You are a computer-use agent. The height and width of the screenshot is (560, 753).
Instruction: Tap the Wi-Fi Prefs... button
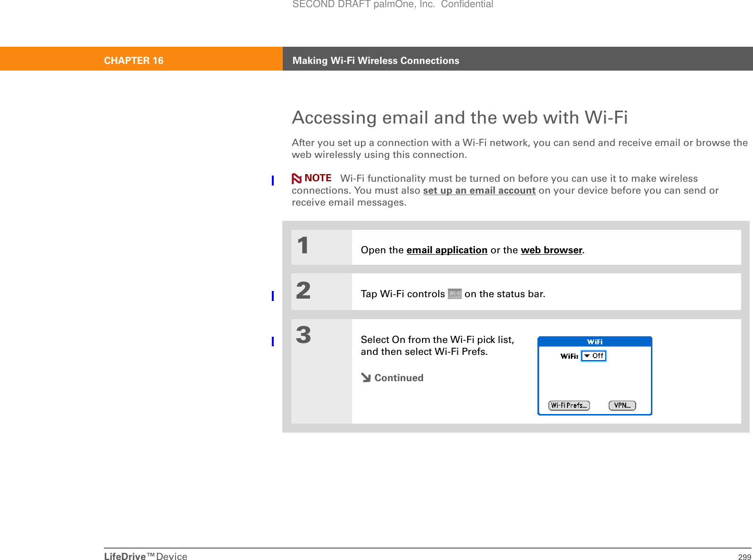tap(569, 405)
